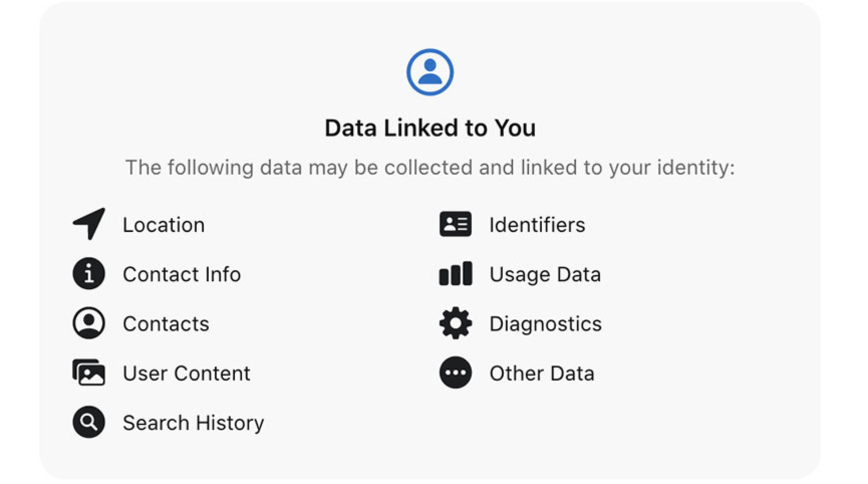Select the "Diagnostics" label
The image size is (868, 484).
(545, 324)
